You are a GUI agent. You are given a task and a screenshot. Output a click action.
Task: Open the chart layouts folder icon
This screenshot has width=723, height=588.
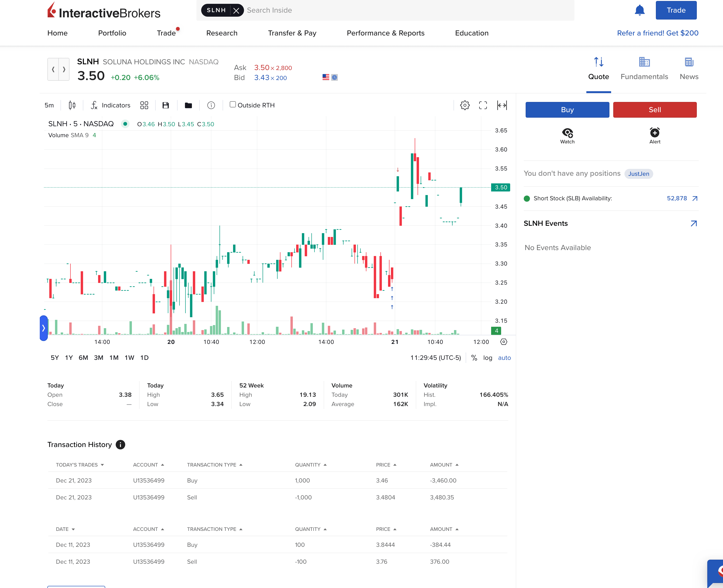pyautogui.click(x=188, y=105)
